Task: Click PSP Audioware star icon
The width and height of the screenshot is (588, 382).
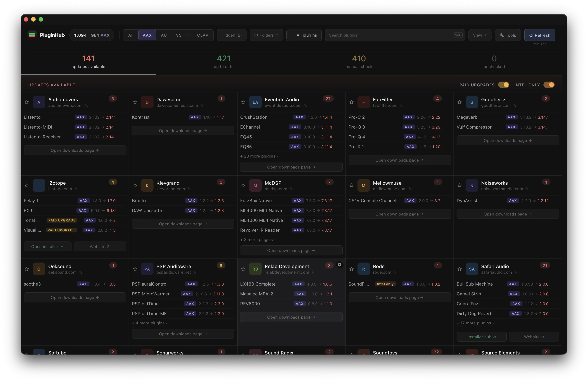Action: (135, 269)
